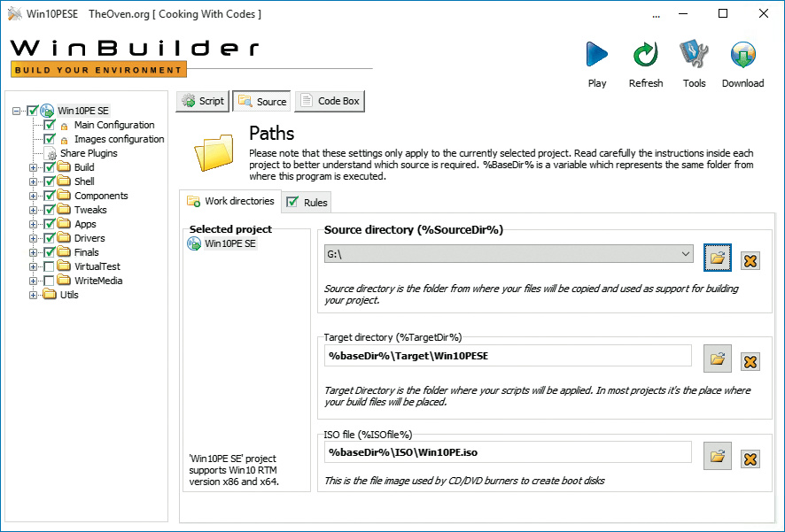The image size is (785, 532).
Task: Close the WinBuilder window
Action: click(x=764, y=14)
